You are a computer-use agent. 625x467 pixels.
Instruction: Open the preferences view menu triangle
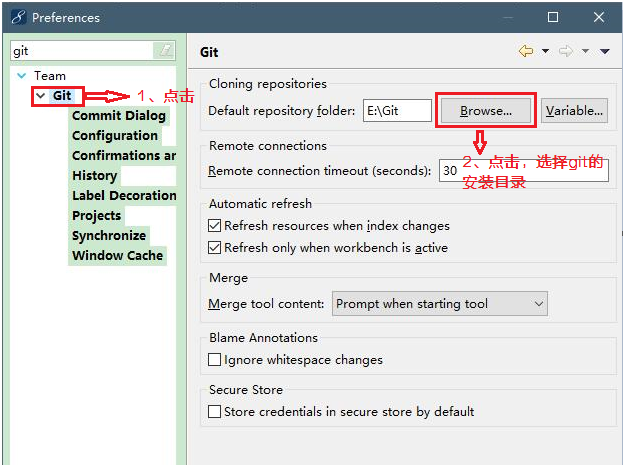605,51
